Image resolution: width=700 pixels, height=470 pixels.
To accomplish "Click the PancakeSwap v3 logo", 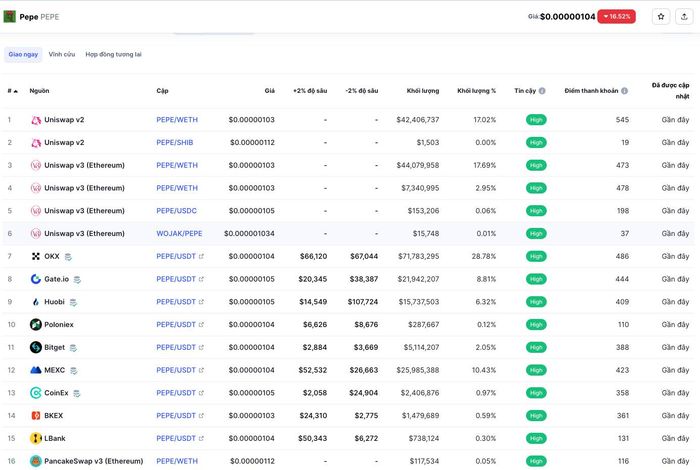I will point(36,461).
